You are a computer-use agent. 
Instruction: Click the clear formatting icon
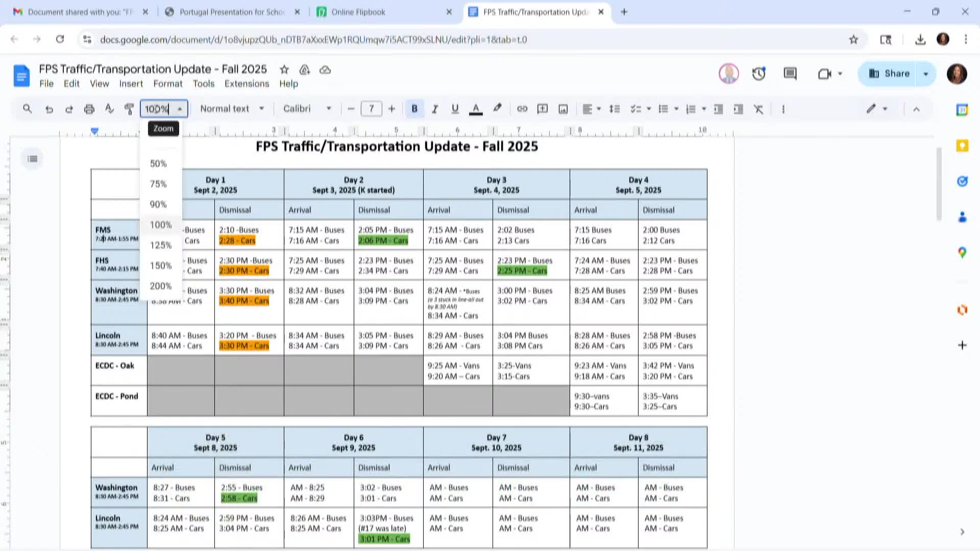coord(758,109)
